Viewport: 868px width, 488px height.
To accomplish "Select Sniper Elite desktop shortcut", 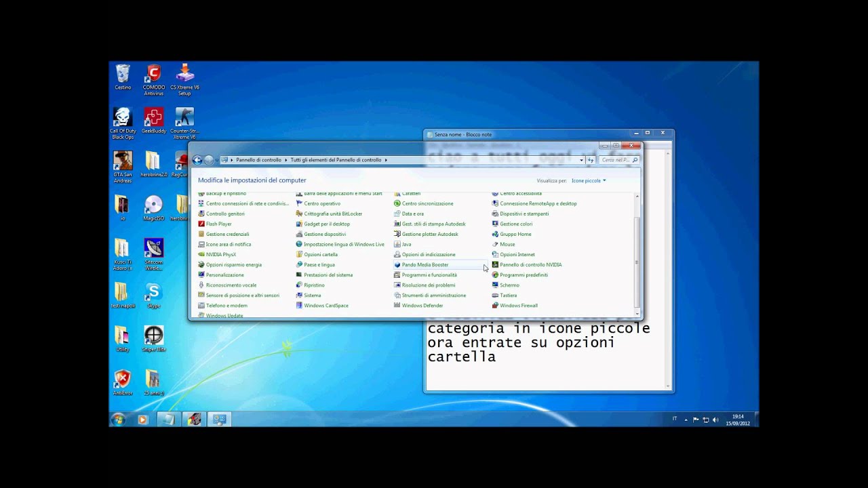I will point(154,339).
